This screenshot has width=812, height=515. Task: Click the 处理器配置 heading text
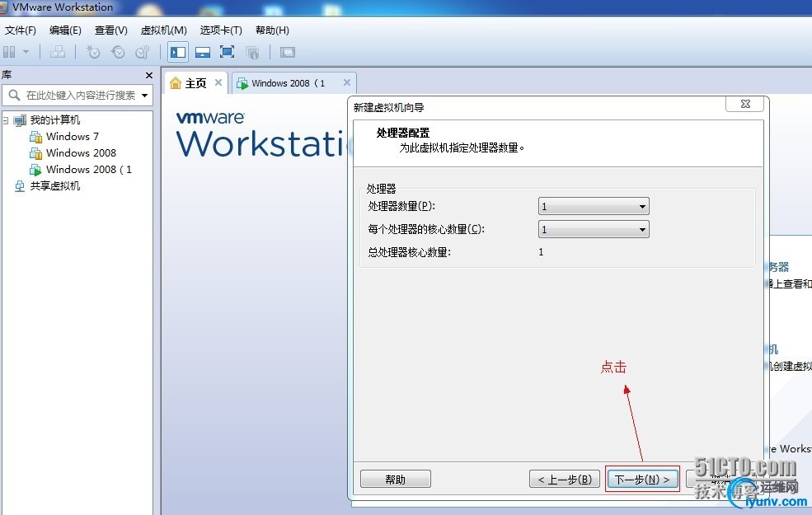pos(403,133)
